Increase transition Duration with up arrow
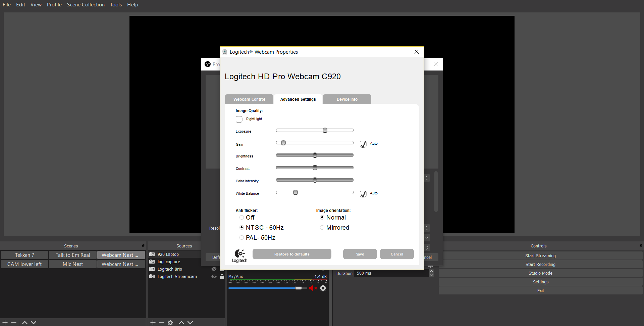The width and height of the screenshot is (644, 326). coord(431,271)
